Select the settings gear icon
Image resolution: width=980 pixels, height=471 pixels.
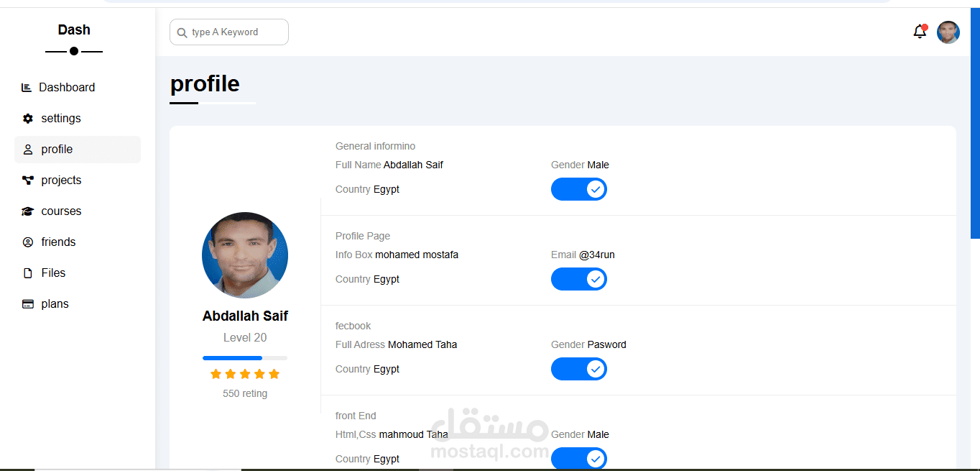pyautogui.click(x=27, y=118)
